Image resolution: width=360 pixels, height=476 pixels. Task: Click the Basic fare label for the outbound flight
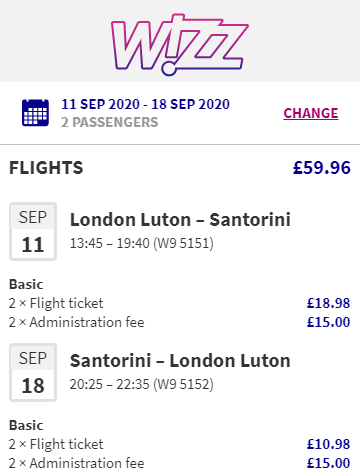coord(26,284)
